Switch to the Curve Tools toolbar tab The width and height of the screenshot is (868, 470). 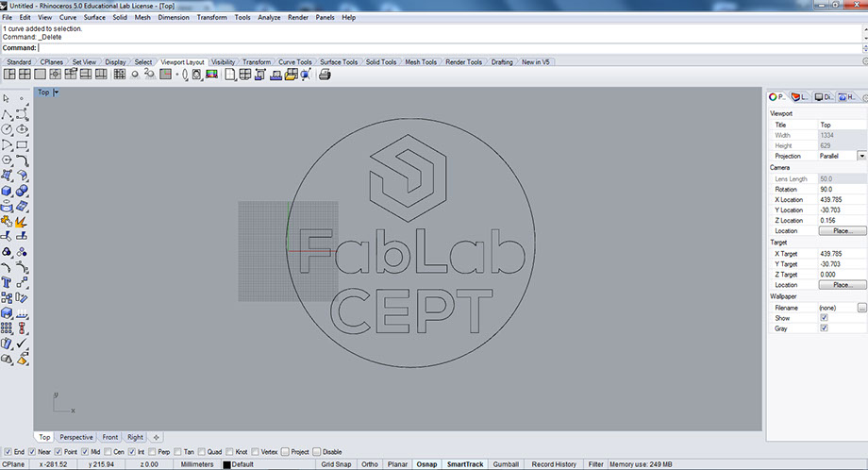(x=294, y=62)
